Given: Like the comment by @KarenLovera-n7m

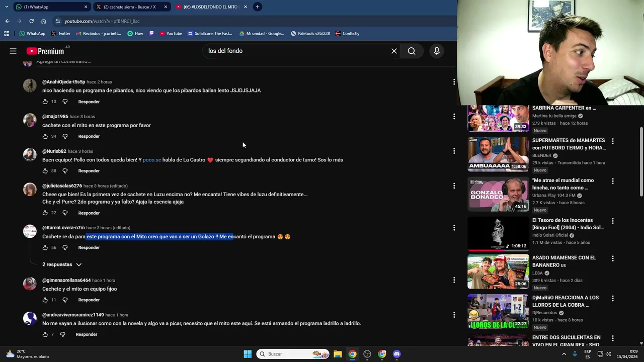Looking at the screenshot, I should 45,247.
